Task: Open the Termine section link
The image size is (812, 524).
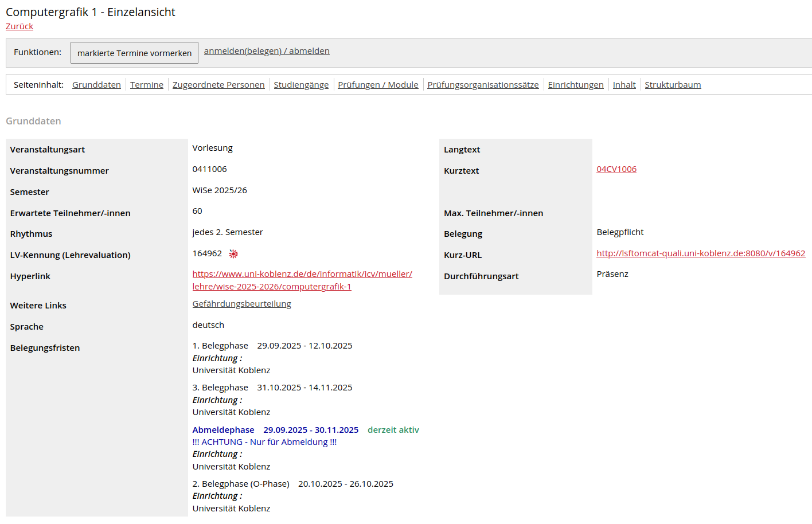Action: coord(146,84)
